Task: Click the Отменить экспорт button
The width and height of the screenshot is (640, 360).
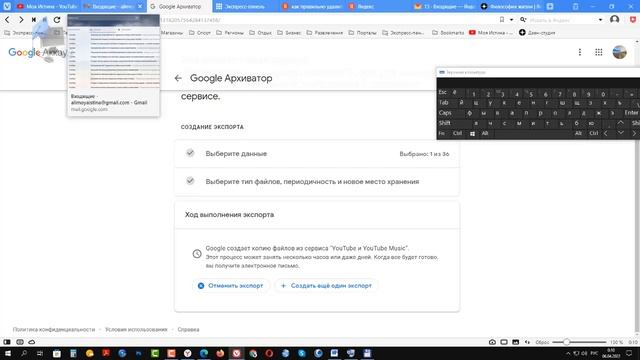Action: (231, 286)
